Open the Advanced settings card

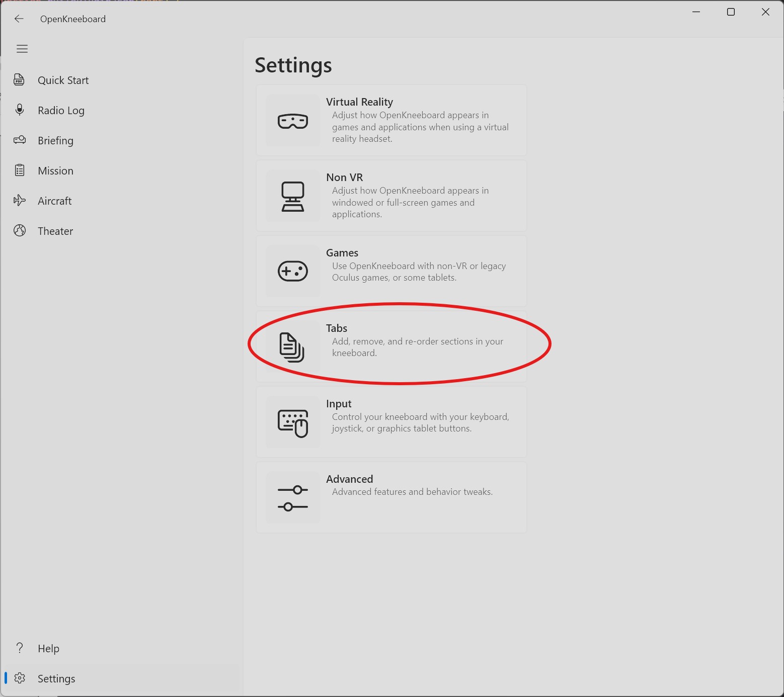tap(391, 497)
